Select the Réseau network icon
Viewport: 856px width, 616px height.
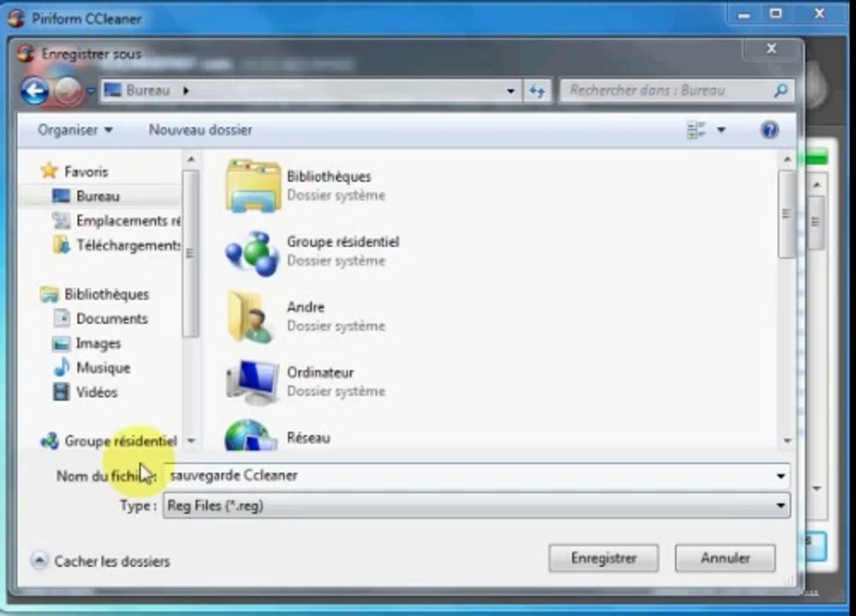pos(251,435)
